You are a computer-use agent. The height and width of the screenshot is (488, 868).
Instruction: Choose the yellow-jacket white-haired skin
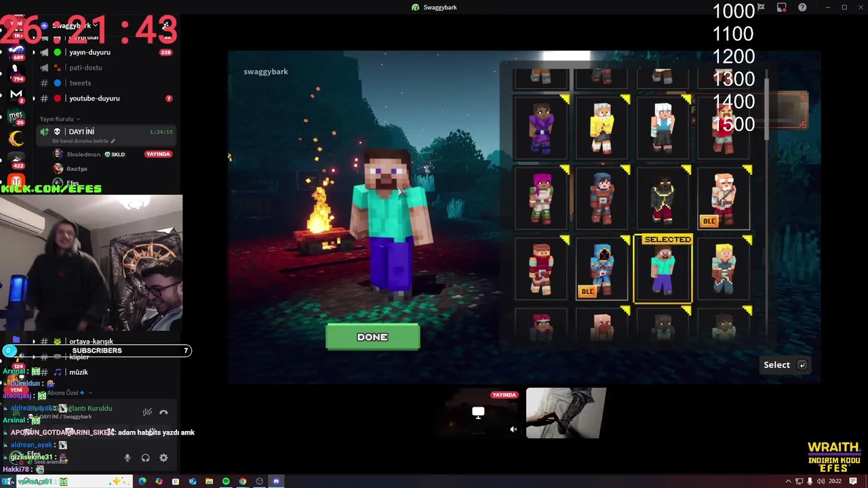602,127
